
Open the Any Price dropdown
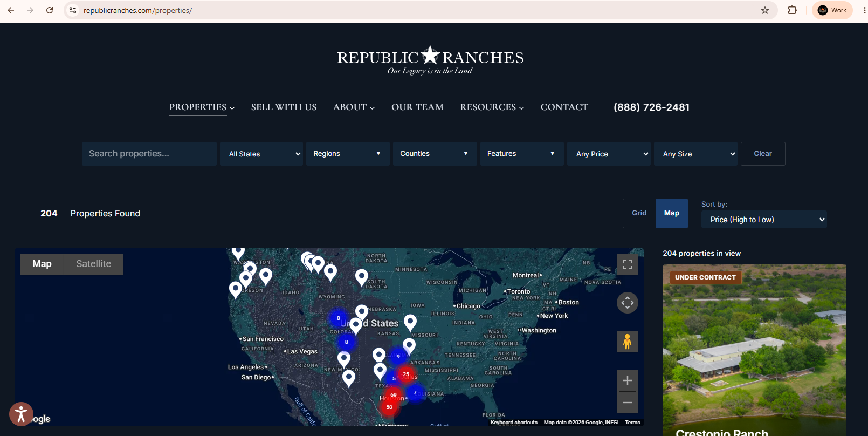609,154
